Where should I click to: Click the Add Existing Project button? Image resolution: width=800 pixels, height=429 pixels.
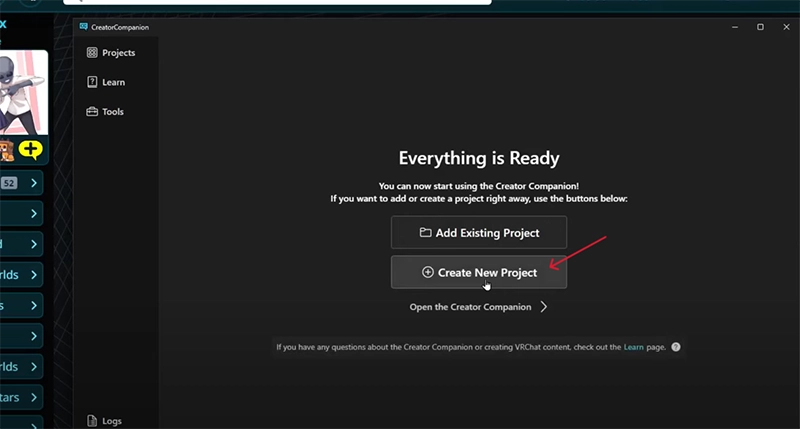coord(479,233)
